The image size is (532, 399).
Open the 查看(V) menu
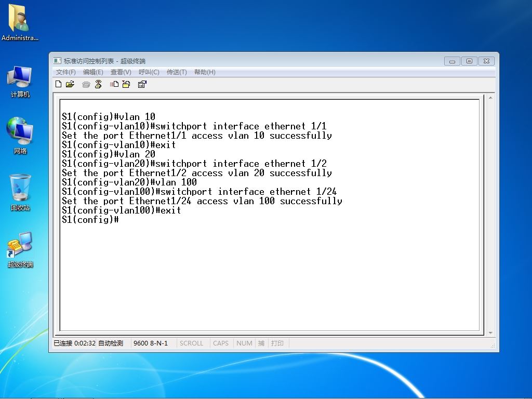[121, 72]
